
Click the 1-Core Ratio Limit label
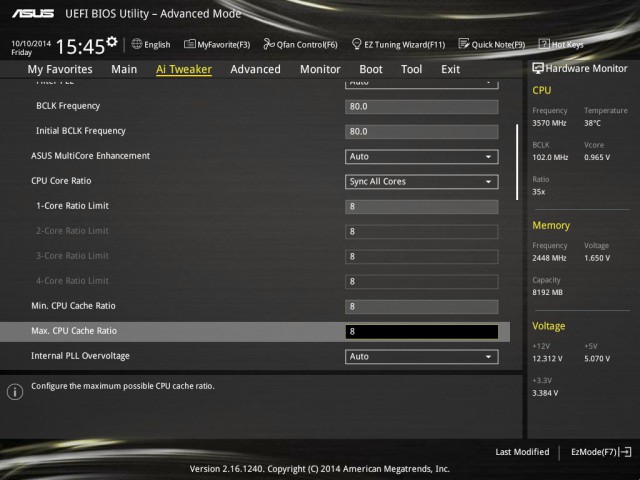coord(73,206)
